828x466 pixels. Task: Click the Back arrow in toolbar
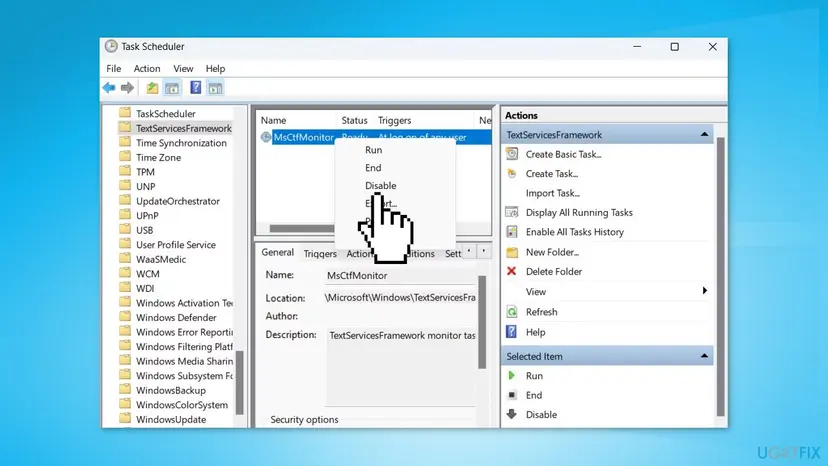coord(109,88)
